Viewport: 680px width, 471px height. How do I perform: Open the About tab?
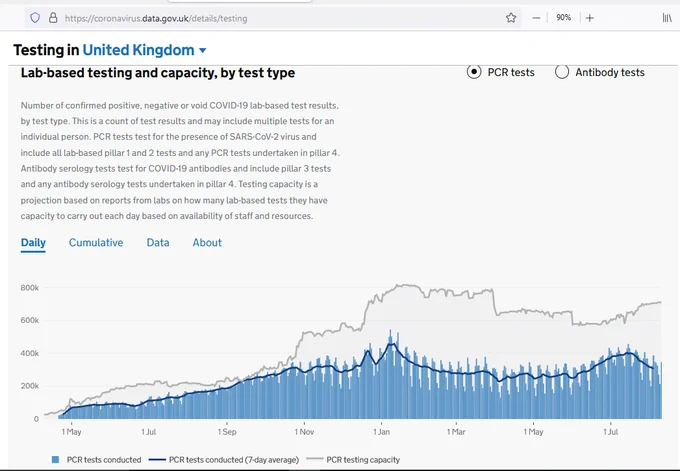coord(207,242)
